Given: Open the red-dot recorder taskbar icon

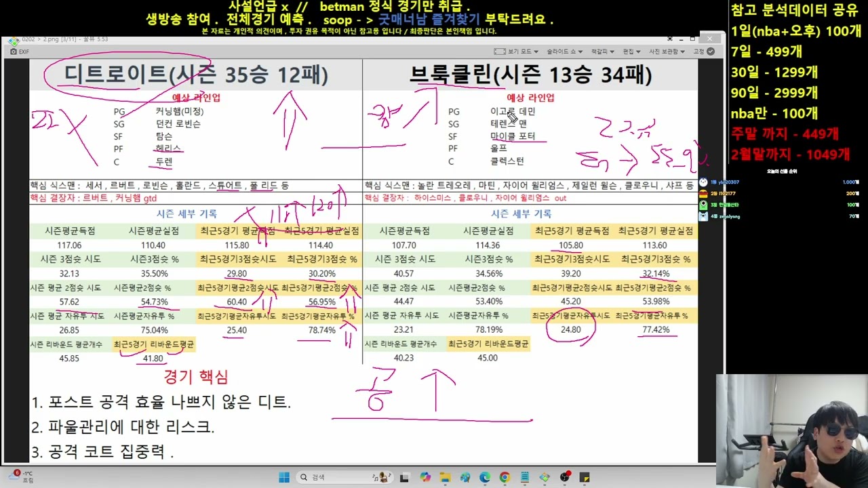Looking at the screenshot, I should pyautogui.click(x=565, y=477).
